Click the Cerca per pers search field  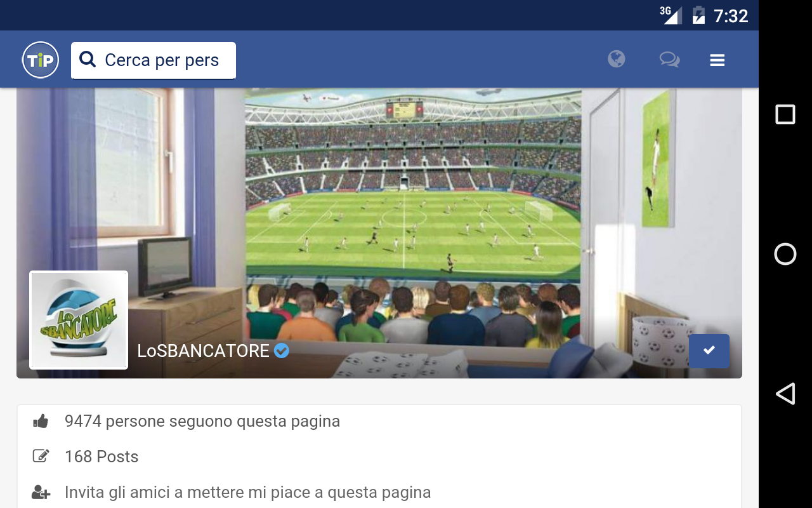pyautogui.click(x=154, y=60)
